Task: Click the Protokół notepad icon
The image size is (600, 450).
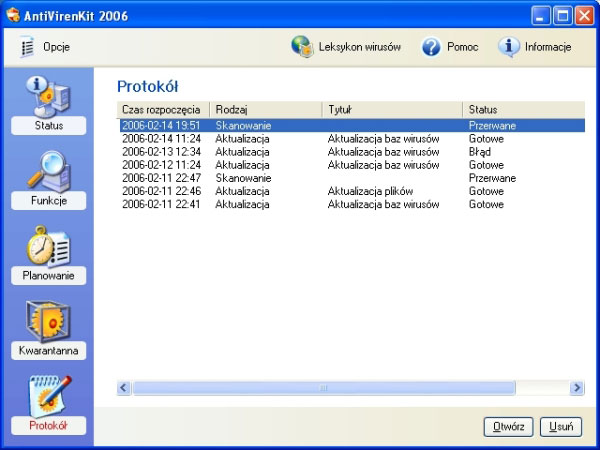Action: coord(50,396)
